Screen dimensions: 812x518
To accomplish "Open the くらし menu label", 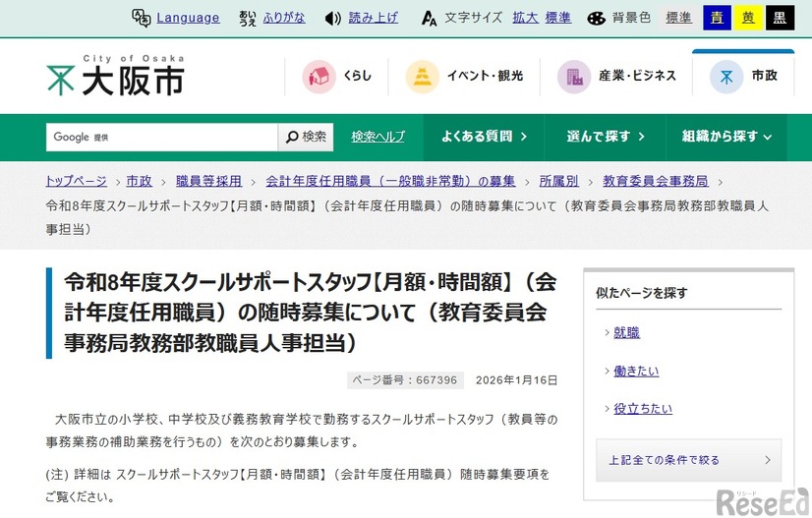I will tap(357, 76).
